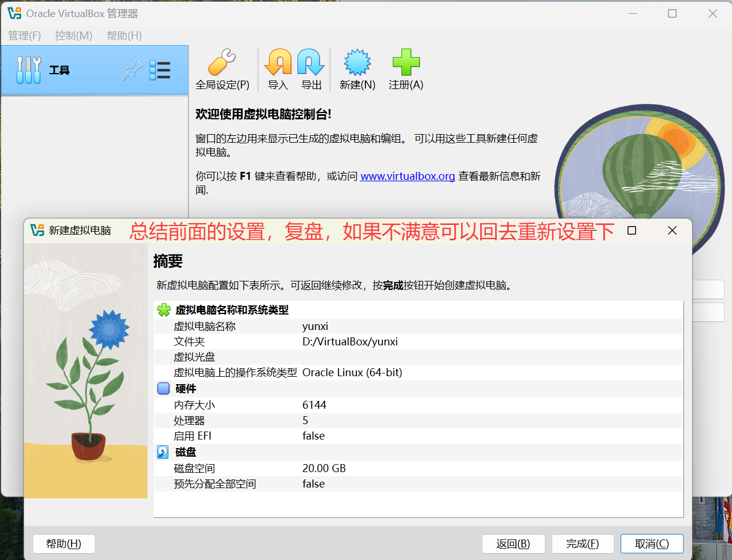Click the 完成(F) finish button
Viewport: 732px width, 560px height.
[583, 544]
